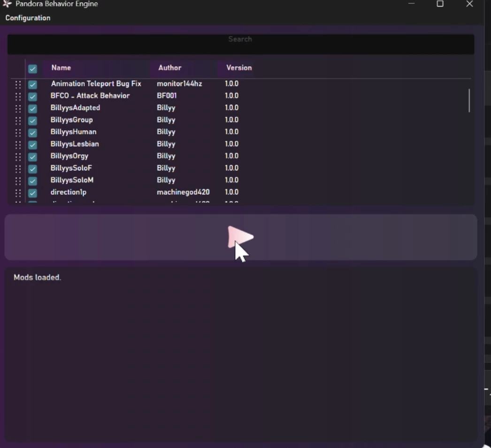Grab the drag handle for Animation Teleport Bug Fix
Viewport: 491px width, 448px height.
coord(18,84)
